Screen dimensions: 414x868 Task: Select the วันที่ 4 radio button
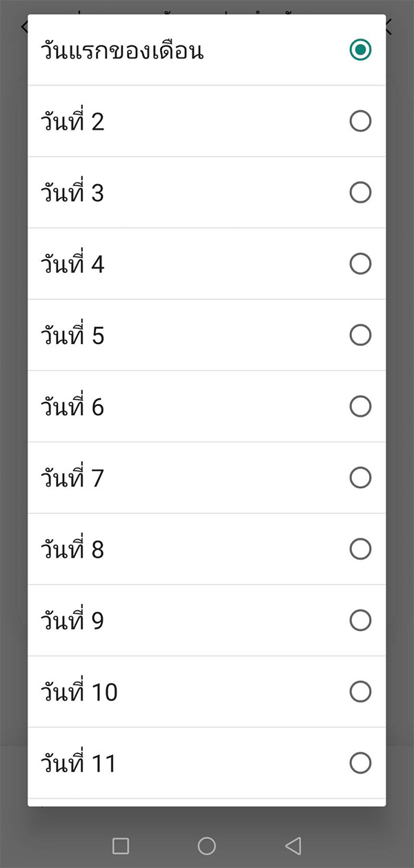coord(359,263)
